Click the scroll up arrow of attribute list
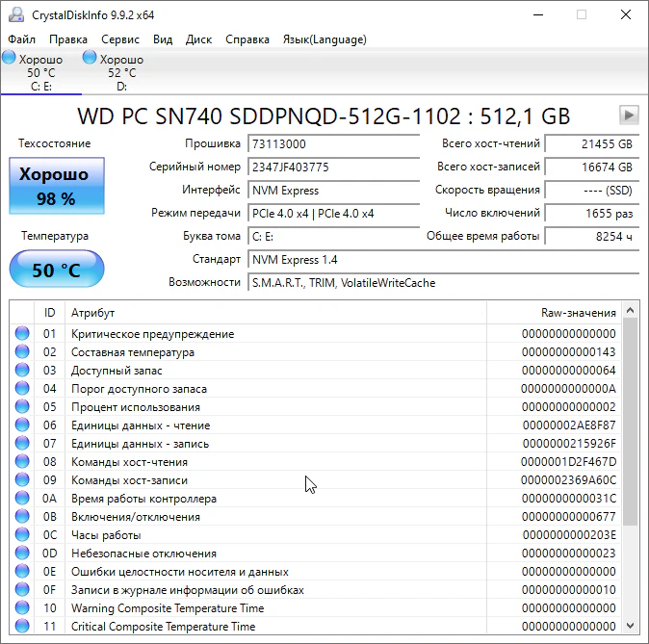Viewport: 649px width, 644px height. click(x=630, y=310)
